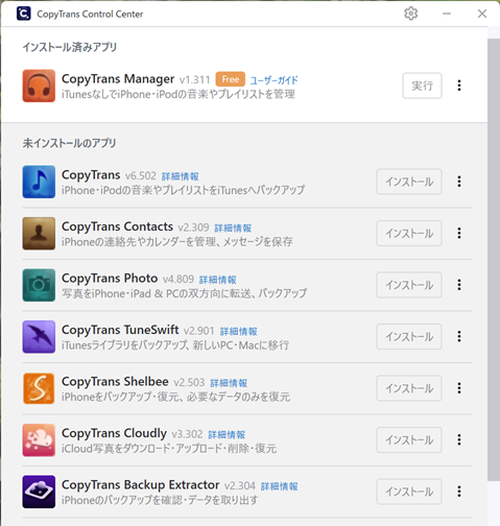The height and width of the screenshot is (526, 500).
Task: Install CopyTrans Shelbee
Action: click(409, 388)
